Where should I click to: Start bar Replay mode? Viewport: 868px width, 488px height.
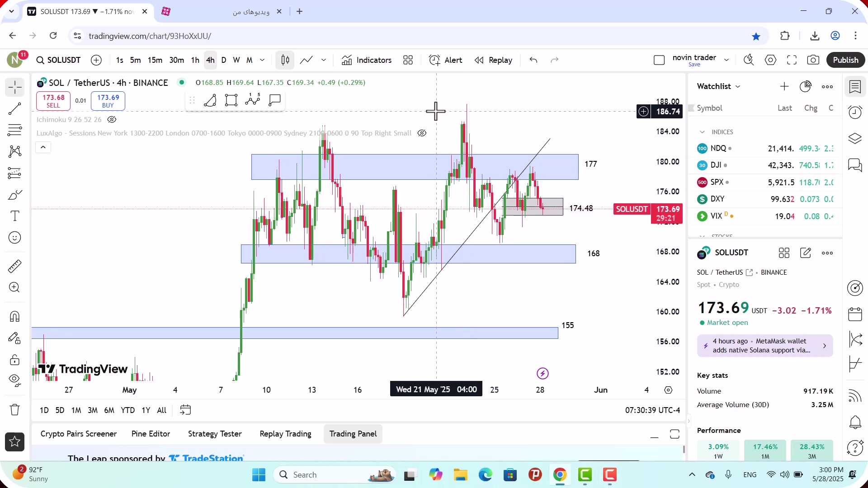tap(494, 60)
